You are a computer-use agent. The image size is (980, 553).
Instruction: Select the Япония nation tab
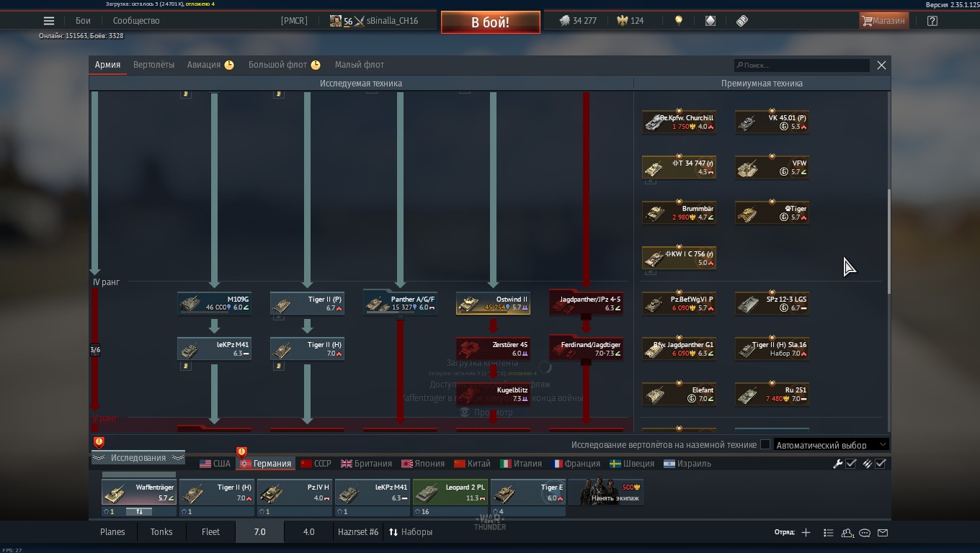pos(423,464)
